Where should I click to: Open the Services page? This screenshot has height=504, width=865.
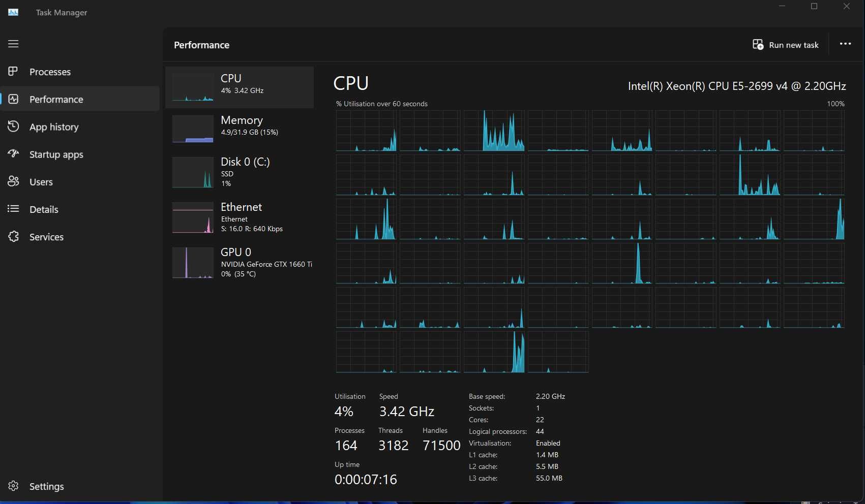pyautogui.click(x=46, y=237)
